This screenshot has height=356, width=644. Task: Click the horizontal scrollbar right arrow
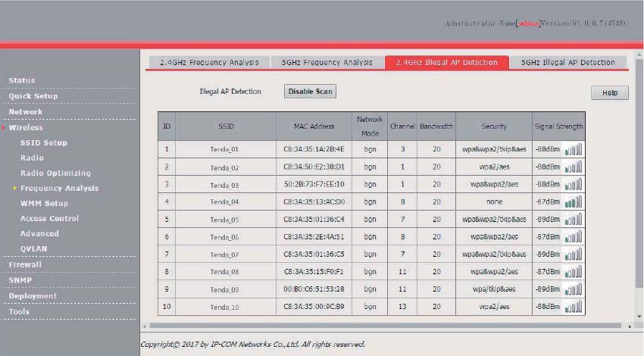pyautogui.click(x=630, y=326)
